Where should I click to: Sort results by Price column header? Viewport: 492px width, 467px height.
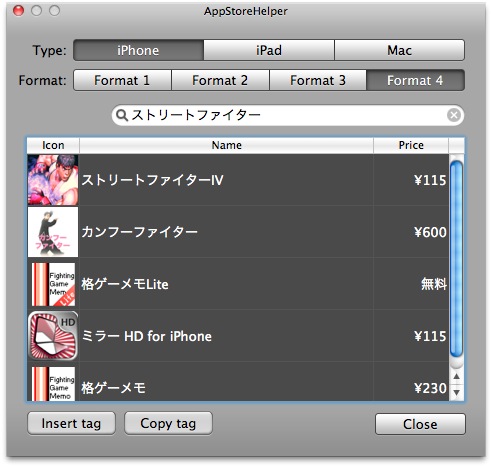coord(411,145)
